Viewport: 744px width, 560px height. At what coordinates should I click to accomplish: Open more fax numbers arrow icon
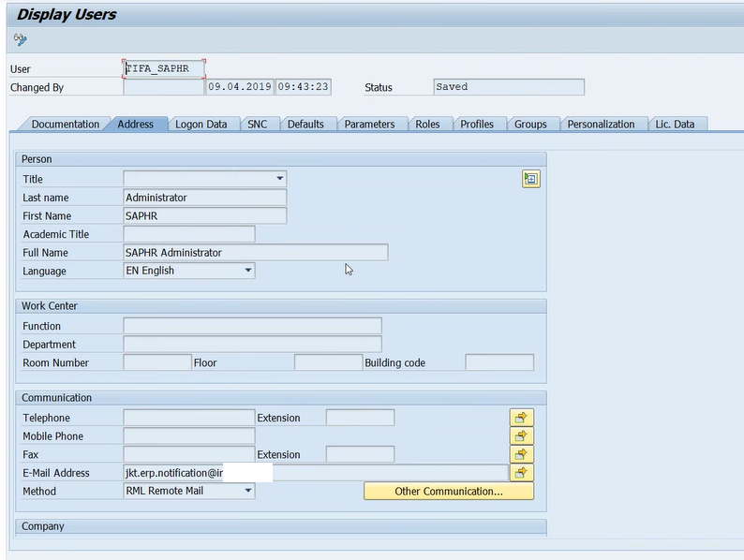click(522, 454)
